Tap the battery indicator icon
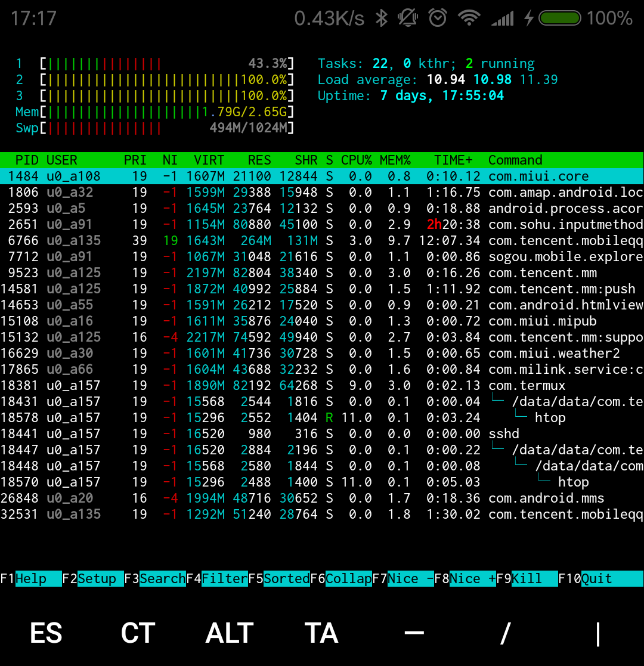Screen dimensions: 644x666 [x=559, y=18]
